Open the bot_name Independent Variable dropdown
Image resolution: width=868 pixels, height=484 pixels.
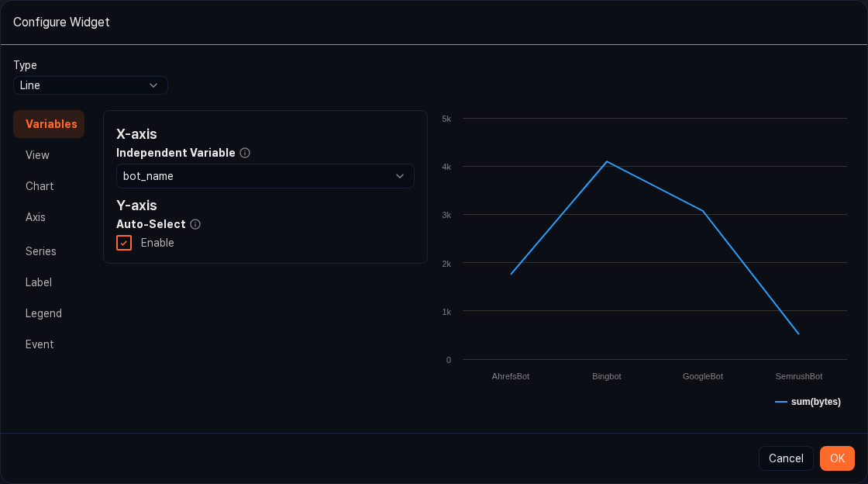click(x=265, y=176)
